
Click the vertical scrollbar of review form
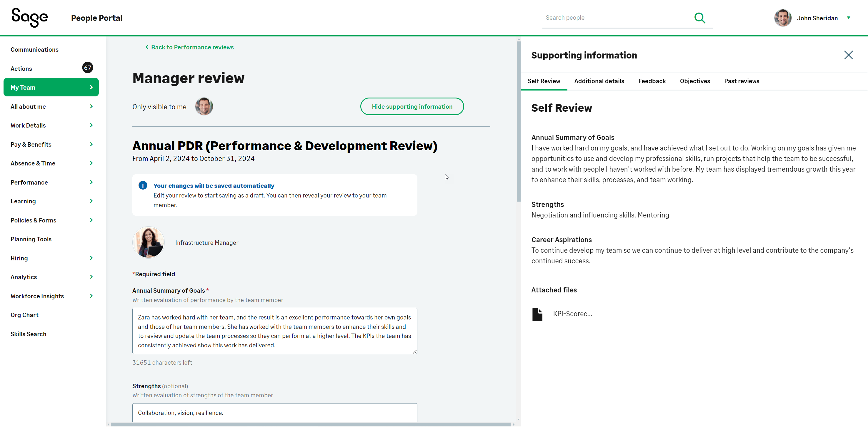[x=518, y=121]
